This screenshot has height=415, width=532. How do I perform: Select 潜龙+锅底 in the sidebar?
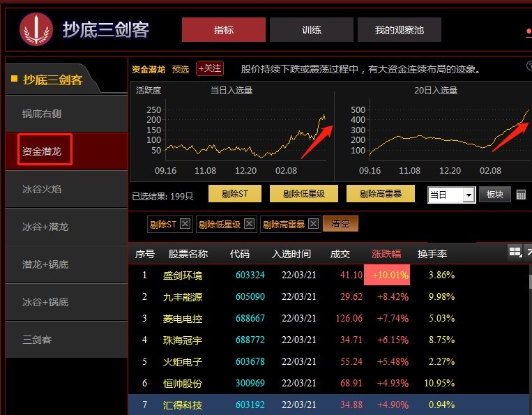[66, 264]
